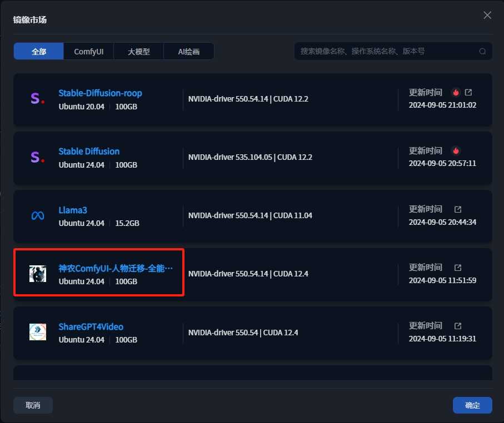The width and height of the screenshot is (504, 423).
Task: Click the 确定 button
Action: pos(472,405)
